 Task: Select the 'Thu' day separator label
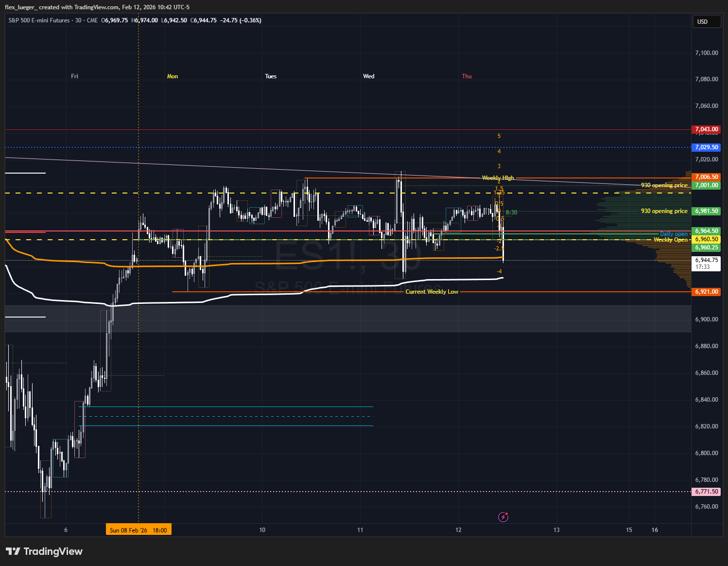click(467, 76)
